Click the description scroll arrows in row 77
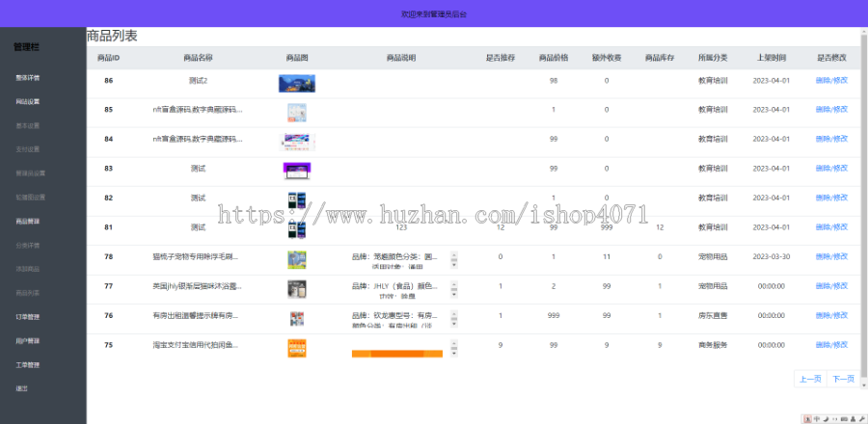 (x=454, y=288)
